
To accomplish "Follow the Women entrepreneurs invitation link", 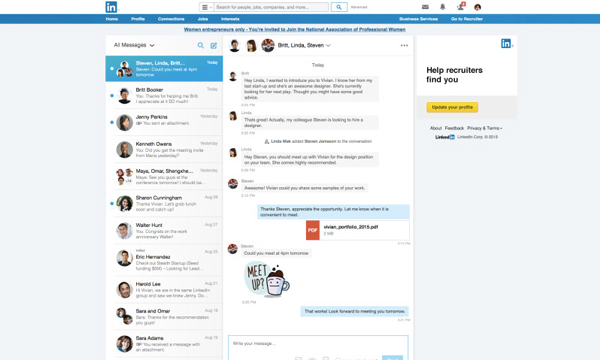I will (x=294, y=29).
